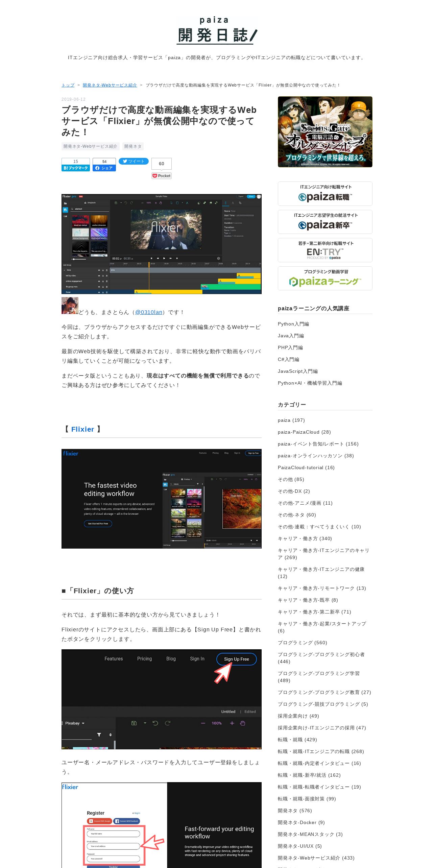
Task: Open キャリア・働き方-ITエンジニアのキャリア (269) category
Action: point(323,554)
